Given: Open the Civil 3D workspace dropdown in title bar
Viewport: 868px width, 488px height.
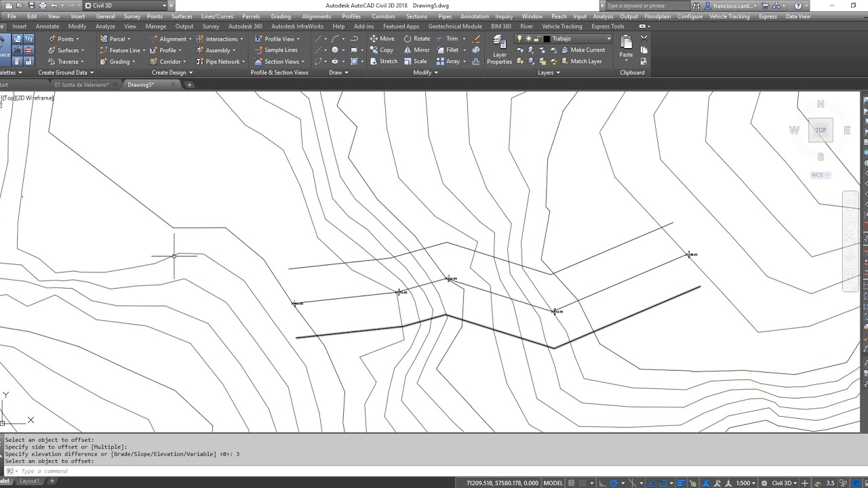Looking at the screenshot, I should [x=163, y=5].
